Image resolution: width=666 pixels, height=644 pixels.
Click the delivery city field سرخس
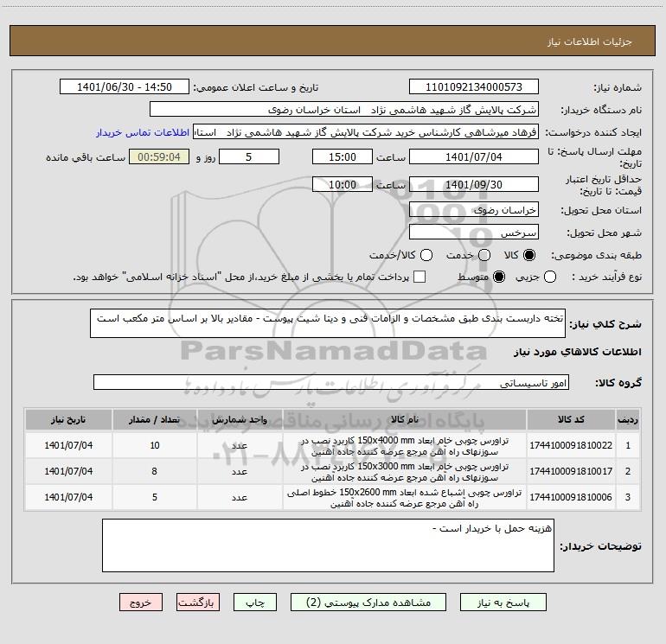474,232
